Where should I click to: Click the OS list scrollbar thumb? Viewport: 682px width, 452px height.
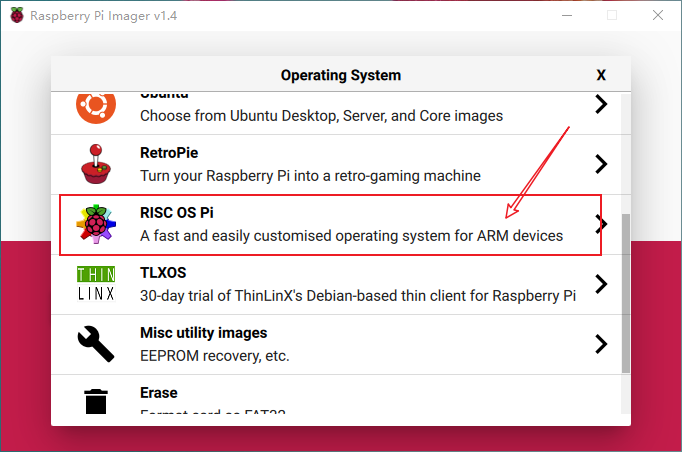point(625,293)
